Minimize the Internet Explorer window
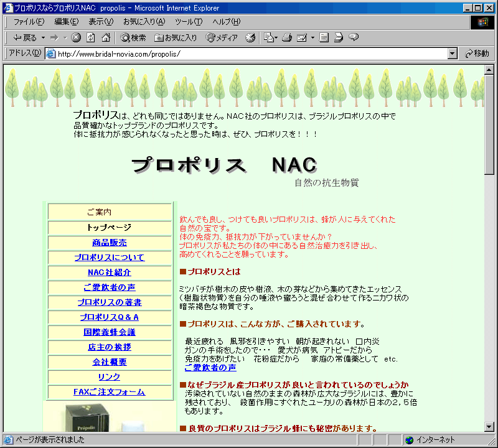The image size is (498, 448). (x=467, y=8)
